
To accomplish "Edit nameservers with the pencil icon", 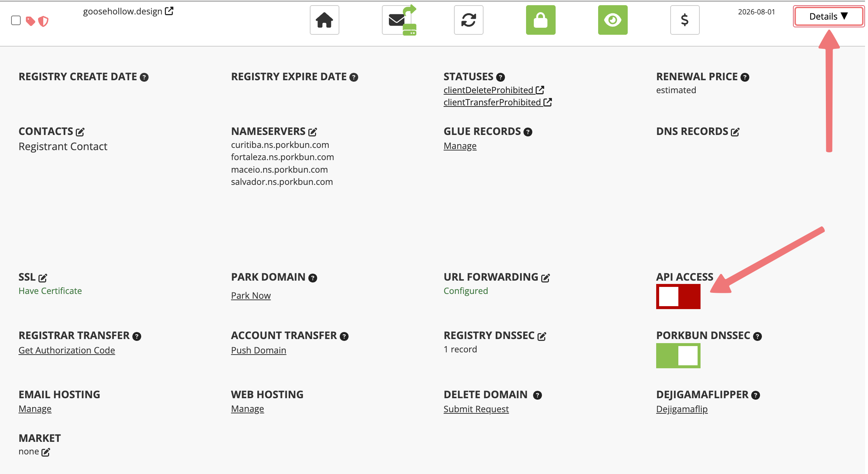I will pyautogui.click(x=313, y=132).
